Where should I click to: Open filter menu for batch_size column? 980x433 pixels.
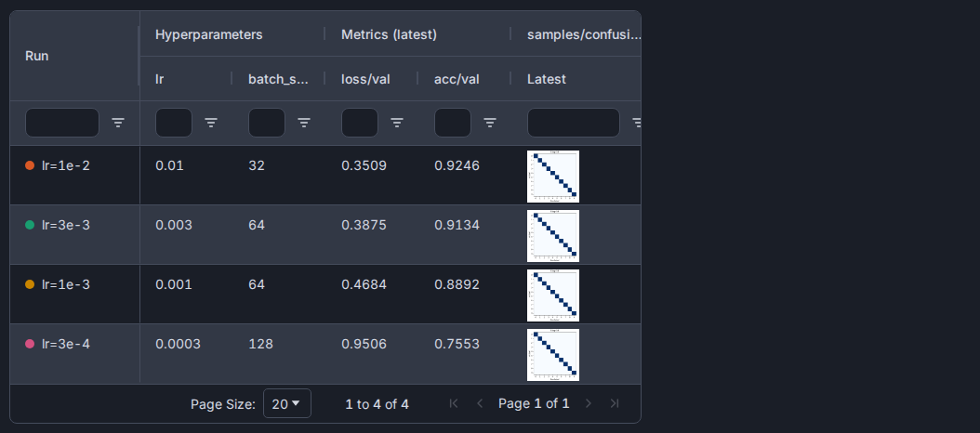[304, 123]
